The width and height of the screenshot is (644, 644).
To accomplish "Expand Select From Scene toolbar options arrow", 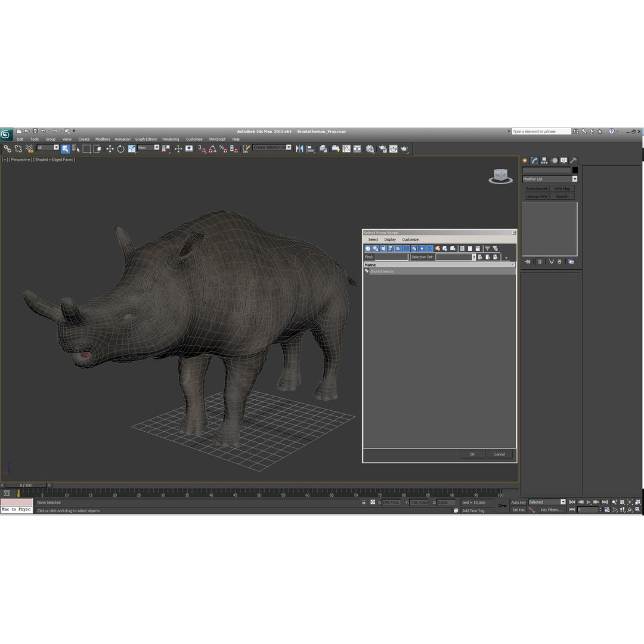I will (506, 258).
